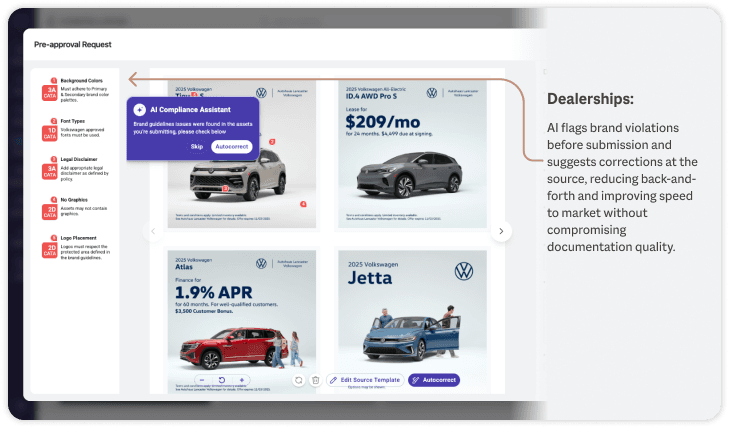
Task: Click the refresh sync icon beside the trash
Action: pos(298,380)
